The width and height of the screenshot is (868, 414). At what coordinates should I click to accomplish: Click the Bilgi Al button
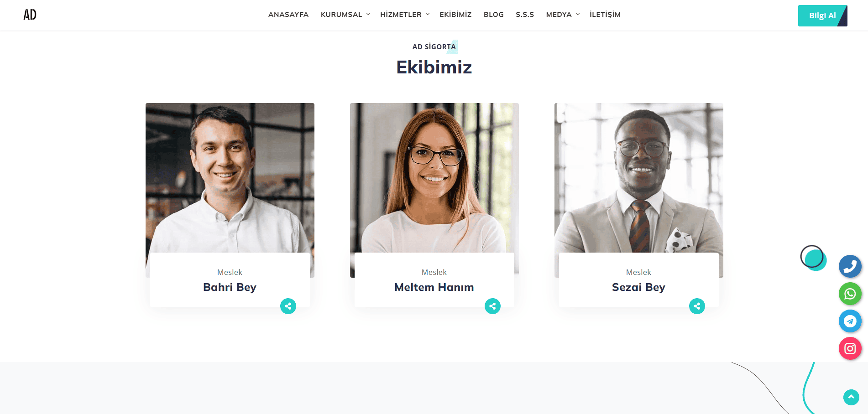tap(822, 16)
